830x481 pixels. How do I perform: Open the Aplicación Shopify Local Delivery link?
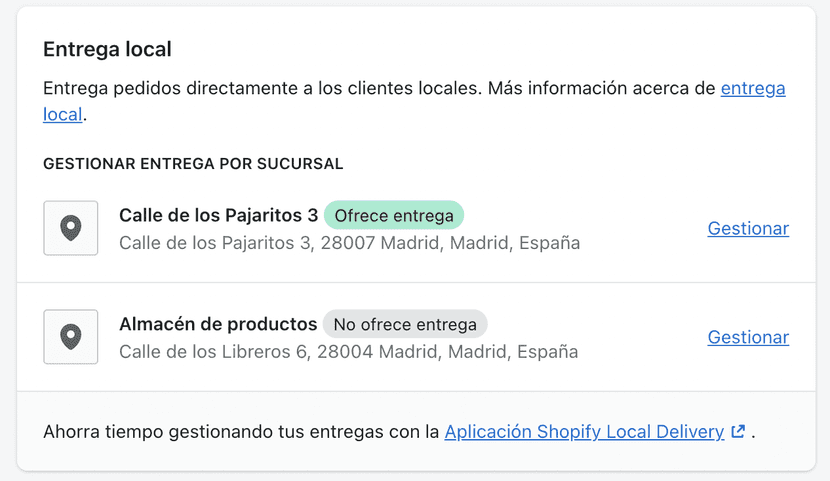[584, 432]
